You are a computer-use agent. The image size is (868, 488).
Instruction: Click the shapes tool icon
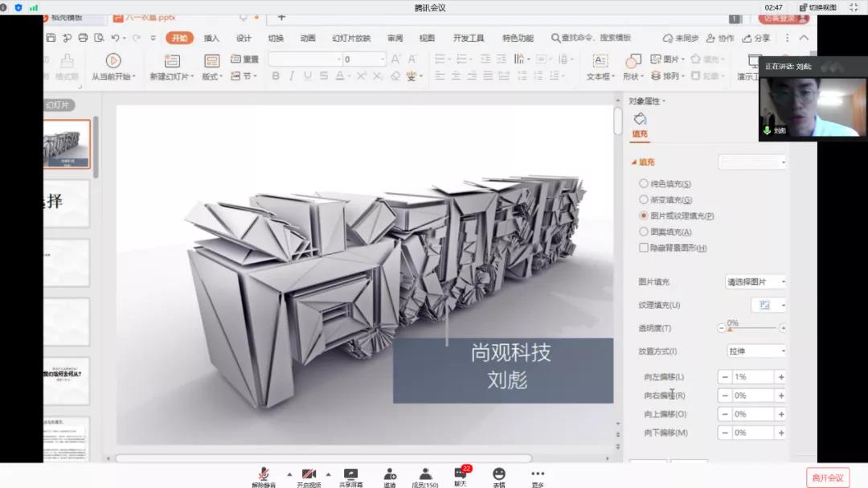pos(633,61)
